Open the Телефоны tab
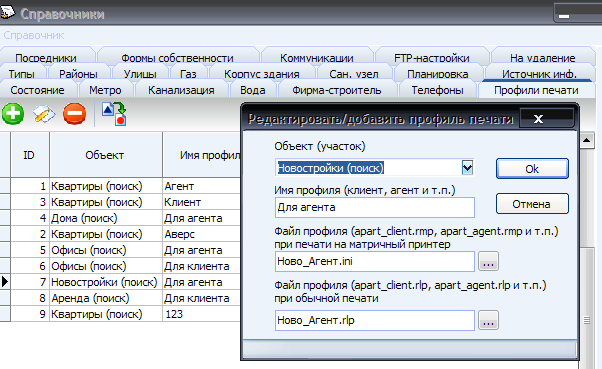 [437, 90]
